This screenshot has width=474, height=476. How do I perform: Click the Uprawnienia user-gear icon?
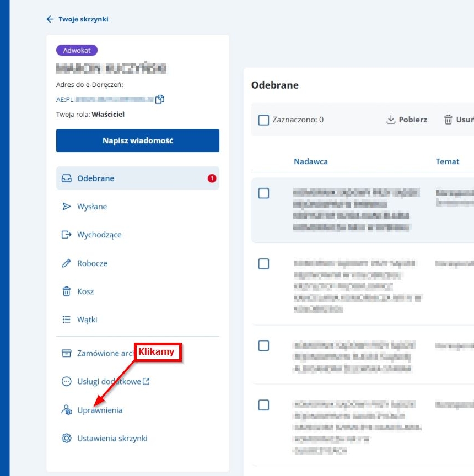pyautogui.click(x=67, y=410)
